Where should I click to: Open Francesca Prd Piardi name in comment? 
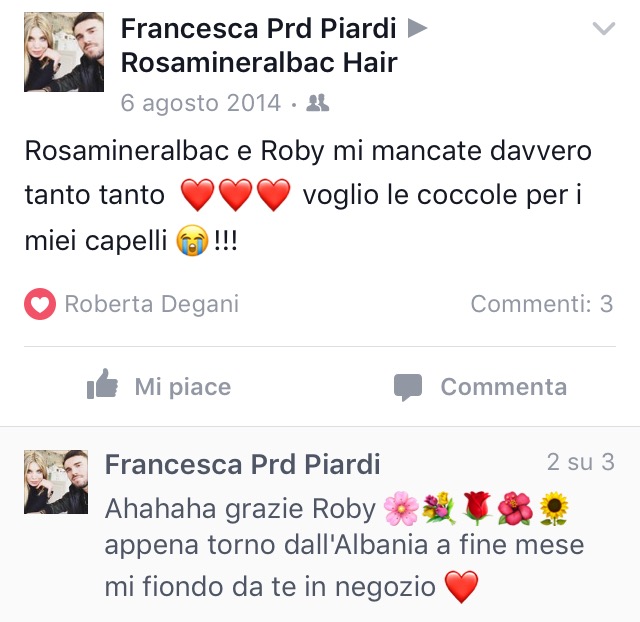click(242, 464)
